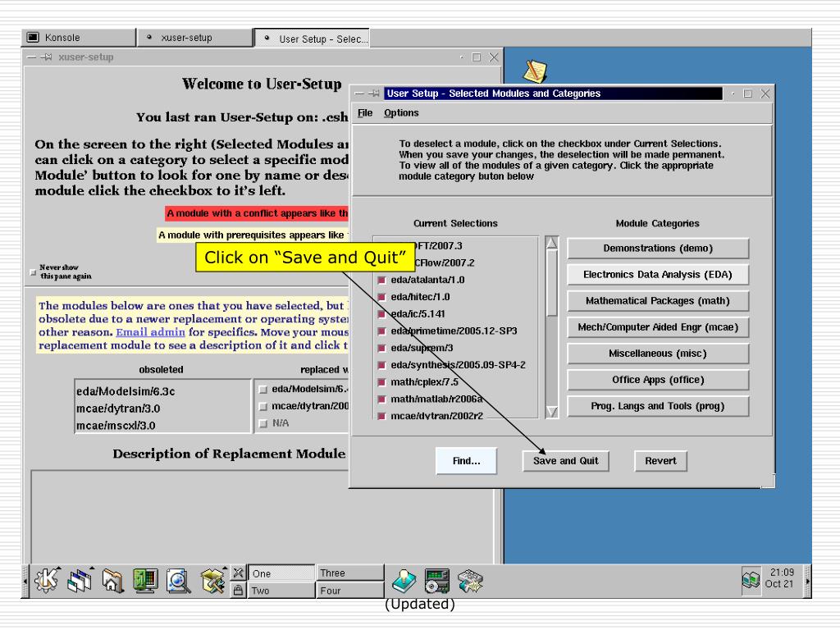Screen dimensions: 840x630
Task: Open the download lamp icon in panel
Action: [x=404, y=581]
